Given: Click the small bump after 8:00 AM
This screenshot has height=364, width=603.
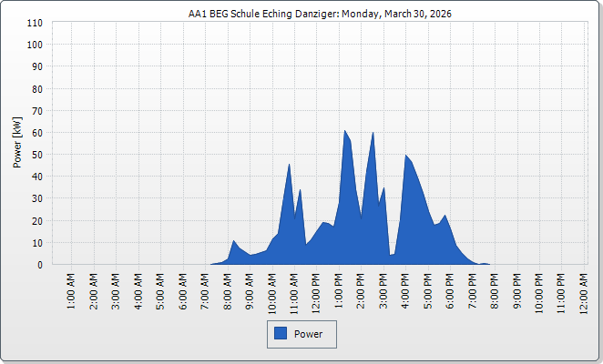Looking at the screenshot, I should pos(234,243).
